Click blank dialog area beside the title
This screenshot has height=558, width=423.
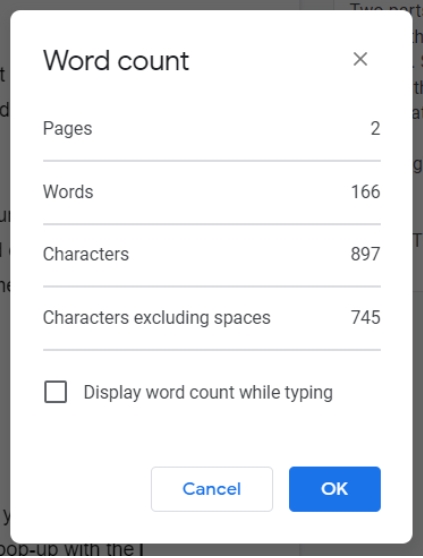pyautogui.click(x=270, y=60)
